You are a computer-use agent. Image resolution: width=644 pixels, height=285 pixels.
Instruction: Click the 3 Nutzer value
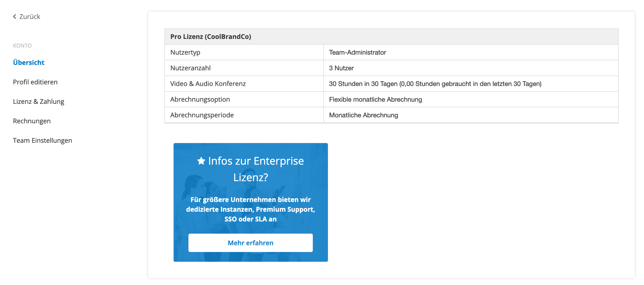tap(341, 68)
